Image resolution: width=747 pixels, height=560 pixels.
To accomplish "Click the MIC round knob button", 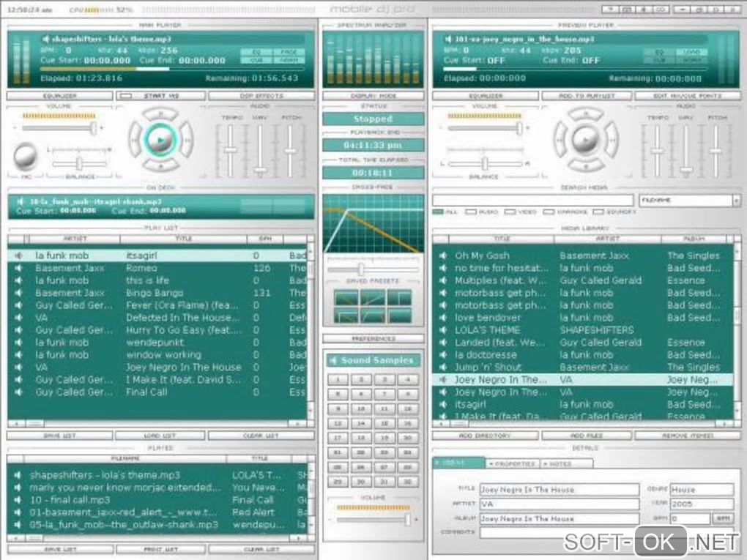I will pyautogui.click(x=25, y=157).
